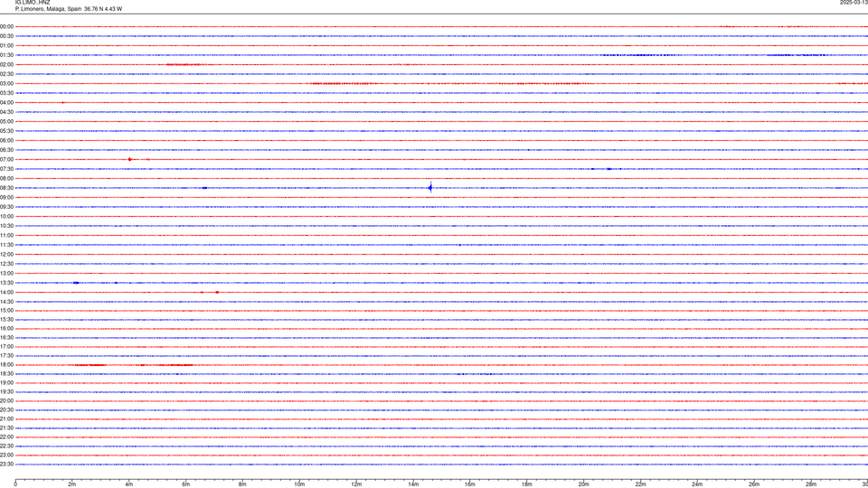Click the red noise band at 11m on the 03:00 trace

pyautogui.click(x=344, y=83)
